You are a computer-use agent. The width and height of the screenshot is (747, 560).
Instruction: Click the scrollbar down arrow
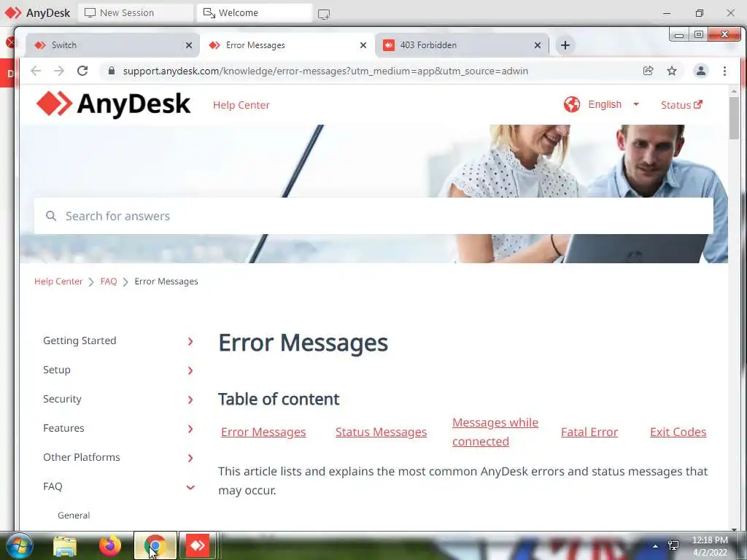tap(734, 529)
